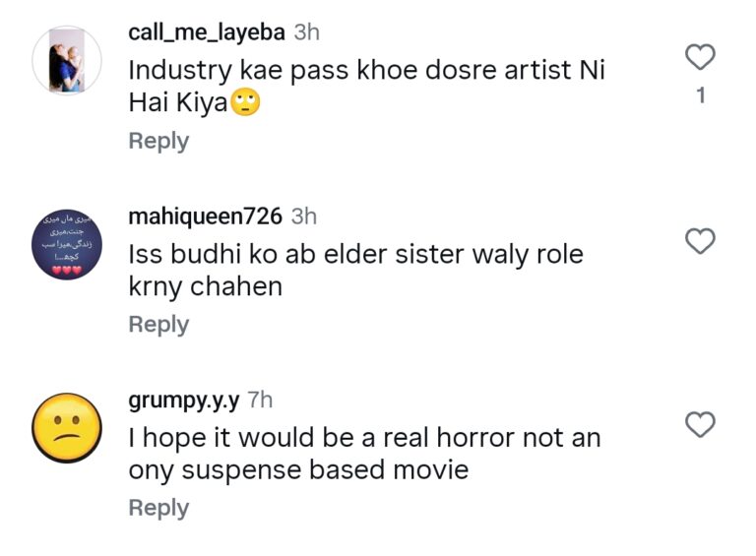This screenshot has height=556, width=756.
Task: Click the eye-roll emoji in layeba's comment
Action: [x=245, y=102]
